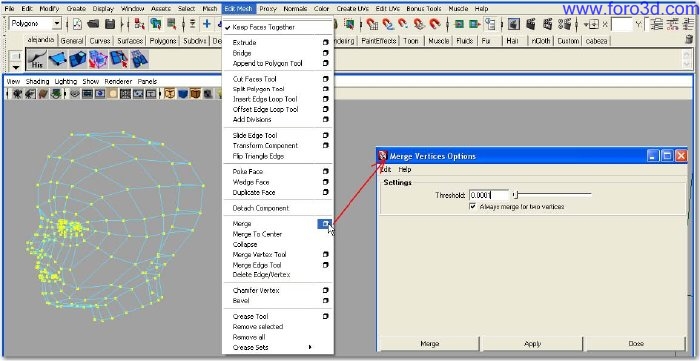Open the Renderer panel menu

[x=118, y=81]
